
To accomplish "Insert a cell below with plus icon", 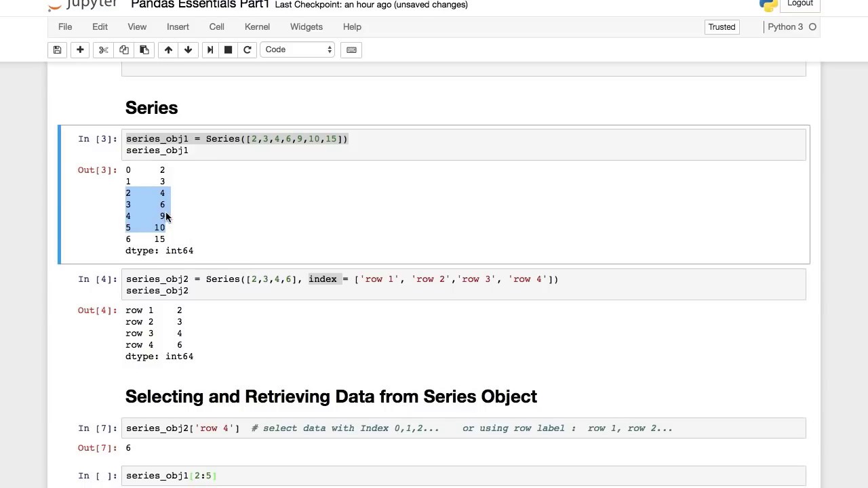I will [80, 49].
